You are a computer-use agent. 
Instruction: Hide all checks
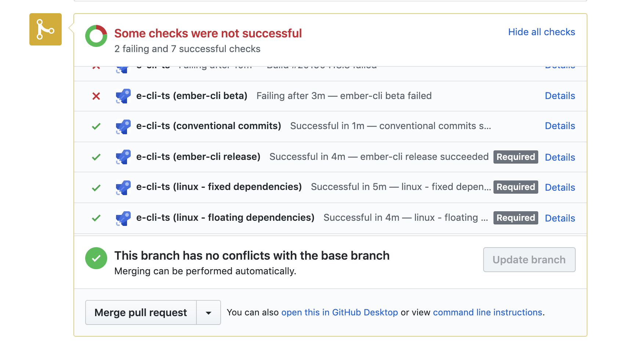pyautogui.click(x=542, y=32)
